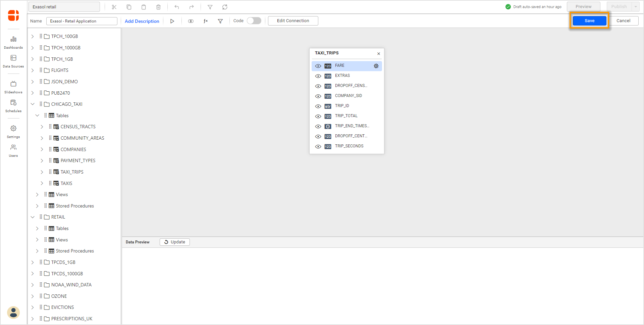Open the Publish dropdown arrow
Screen dimensions: 644x325
tap(635, 7)
